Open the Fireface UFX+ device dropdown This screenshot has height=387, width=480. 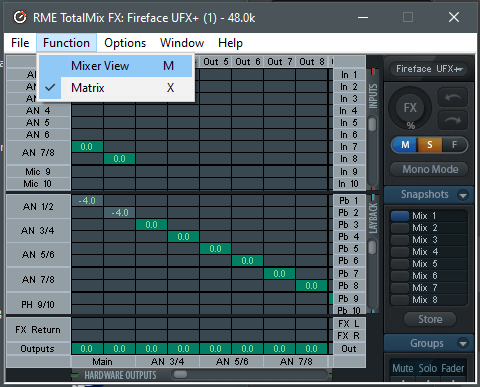tap(429, 69)
